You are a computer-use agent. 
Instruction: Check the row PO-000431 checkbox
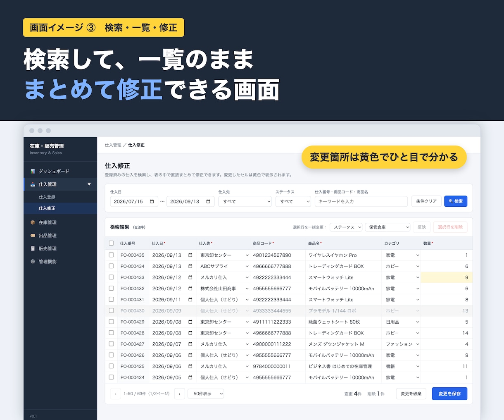(x=111, y=299)
